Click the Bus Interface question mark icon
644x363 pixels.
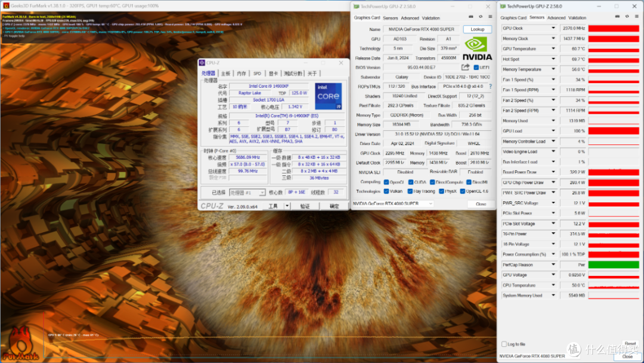(490, 87)
